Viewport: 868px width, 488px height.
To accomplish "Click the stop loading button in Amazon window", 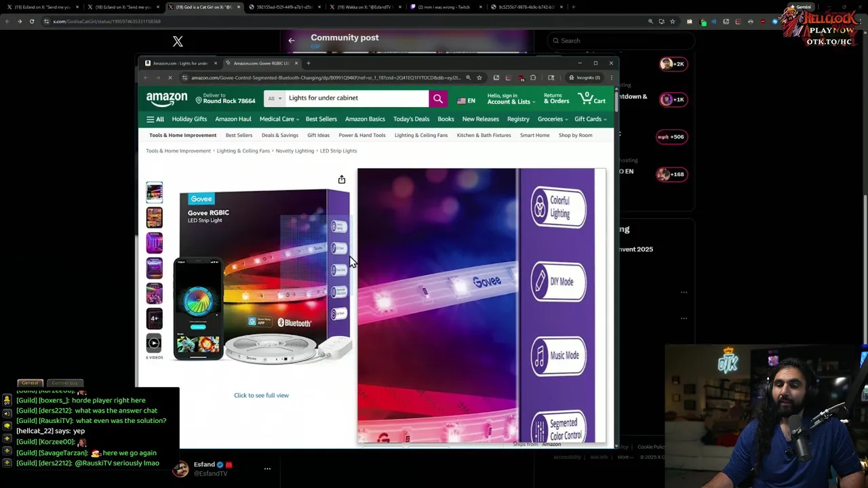I will 170,78.
